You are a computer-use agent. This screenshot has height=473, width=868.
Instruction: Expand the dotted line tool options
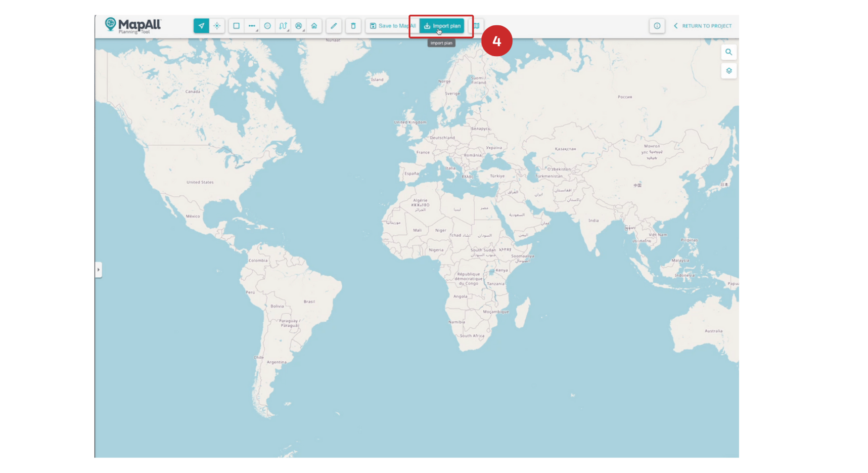pos(257,30)
